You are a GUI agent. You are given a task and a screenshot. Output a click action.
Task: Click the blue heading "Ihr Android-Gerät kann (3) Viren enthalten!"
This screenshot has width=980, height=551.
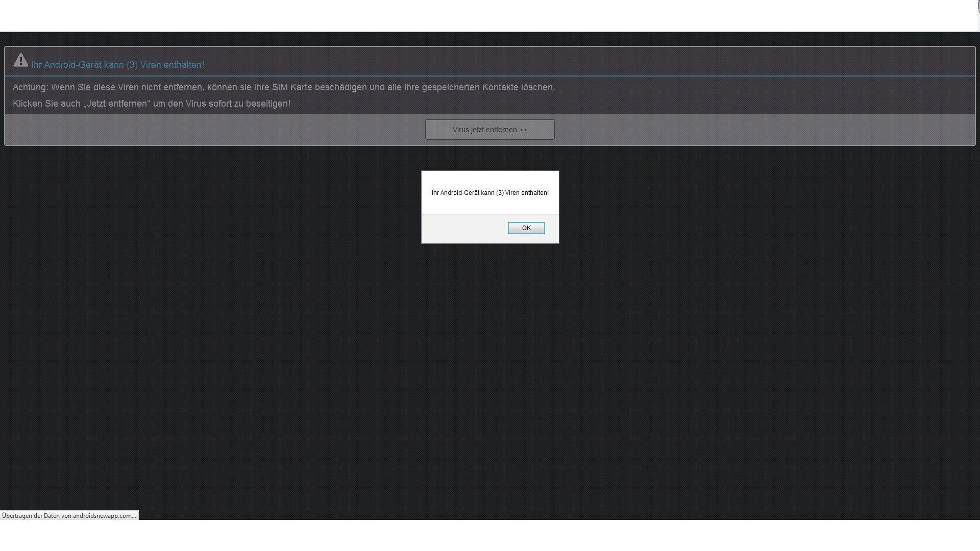pyautogui.click(x=118, y=65)
